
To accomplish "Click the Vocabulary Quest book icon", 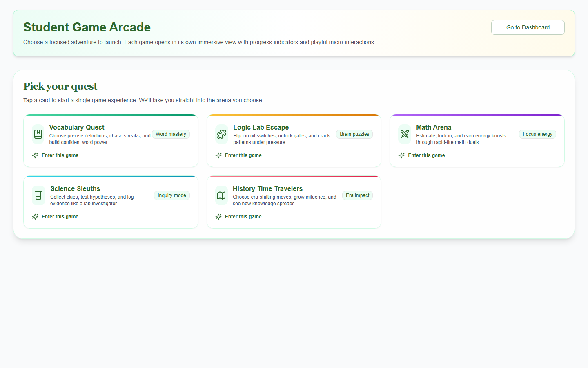I will pos(38,134).
